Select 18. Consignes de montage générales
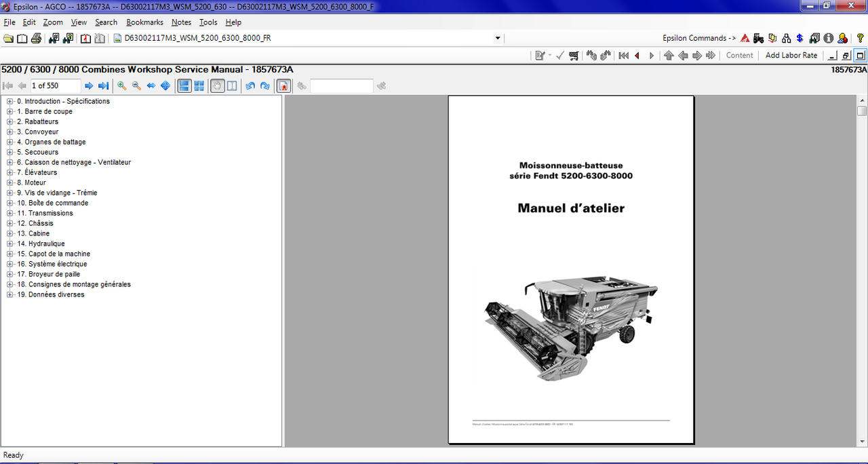 (74, 285)
